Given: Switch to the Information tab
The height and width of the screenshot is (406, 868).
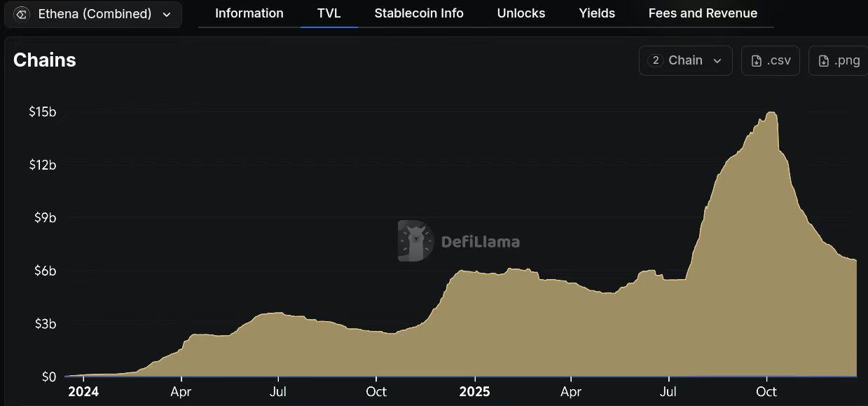Looking at the screenshot, I should (x=249, y=13).
